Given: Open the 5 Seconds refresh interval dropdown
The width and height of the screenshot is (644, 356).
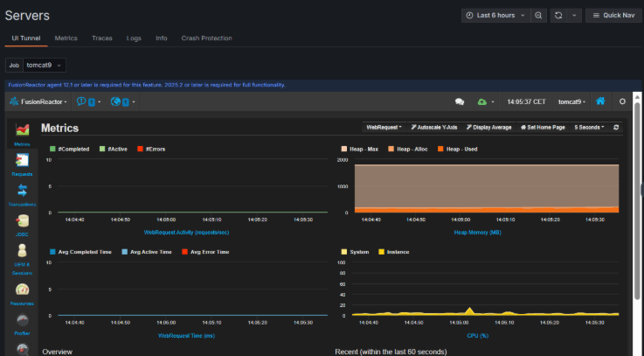Looking at the screenshot, I should click(x=590, y=127).
